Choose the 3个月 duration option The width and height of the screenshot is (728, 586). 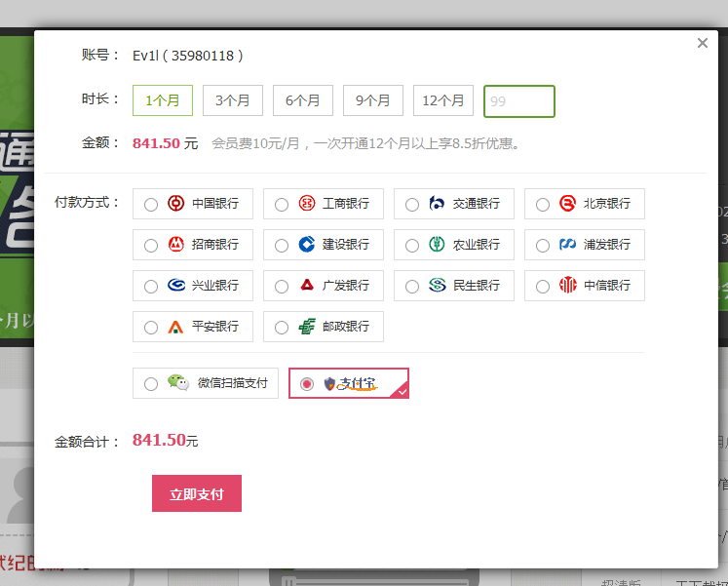[233, 100]
